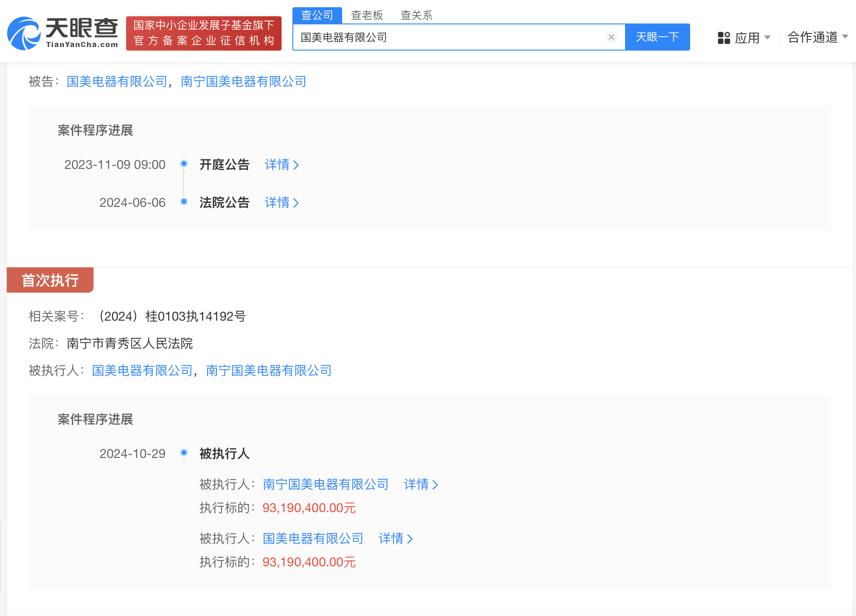
Task: View 详情 for the 开庭公告 entry
Action: 282,164
